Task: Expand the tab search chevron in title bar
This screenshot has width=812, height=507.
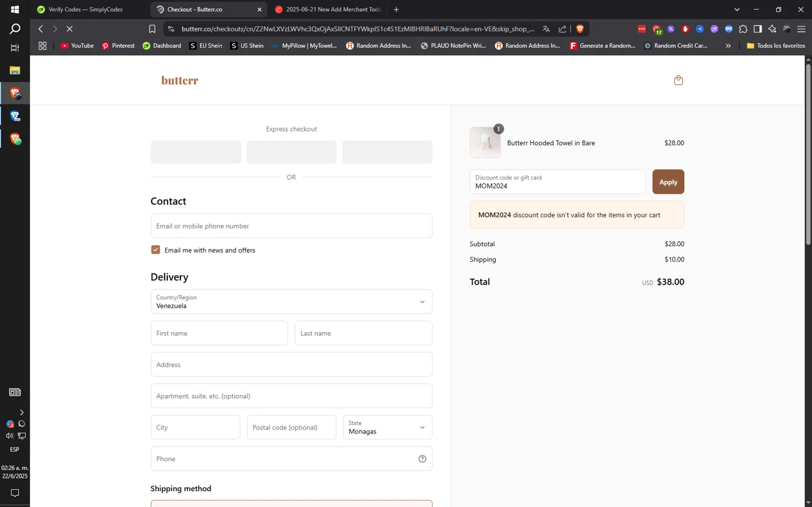Action: point(737,9)
